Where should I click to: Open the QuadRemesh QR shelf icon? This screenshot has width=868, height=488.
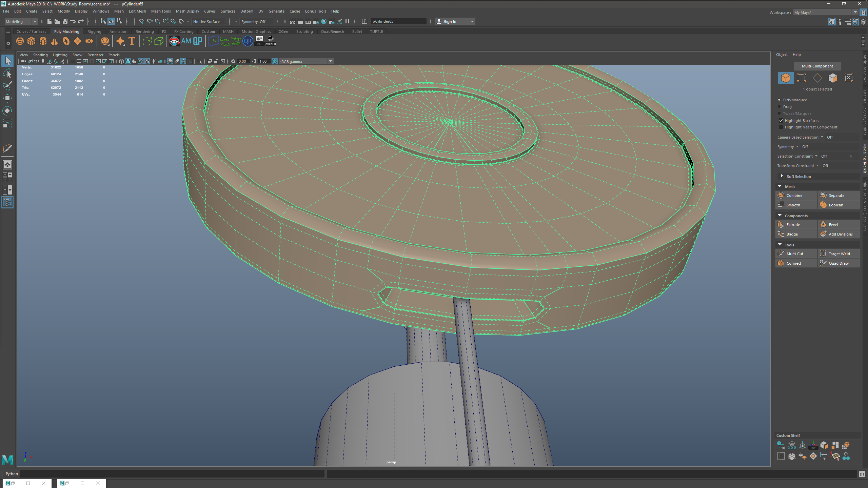click(248, 41)
